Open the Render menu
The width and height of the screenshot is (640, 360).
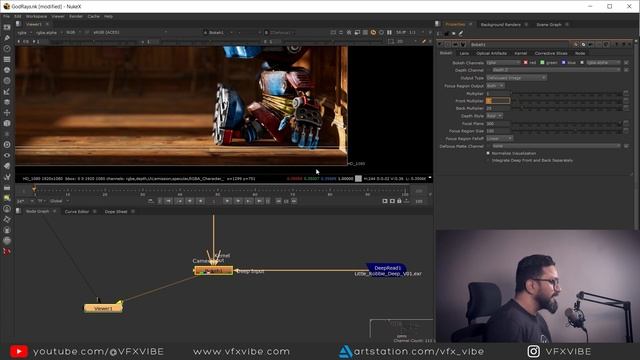coord(76,16)
